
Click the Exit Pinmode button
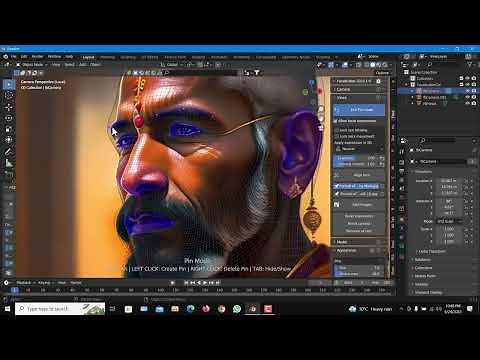point(359,110)
